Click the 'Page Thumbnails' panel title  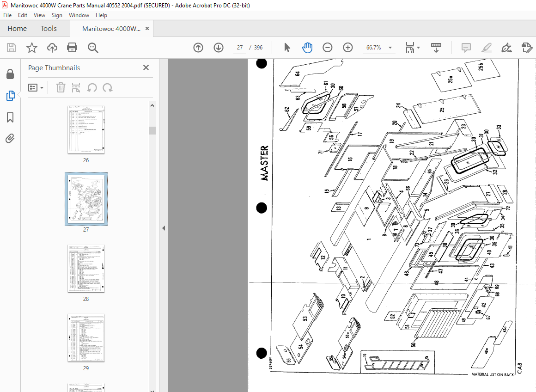tap(54, 68)
